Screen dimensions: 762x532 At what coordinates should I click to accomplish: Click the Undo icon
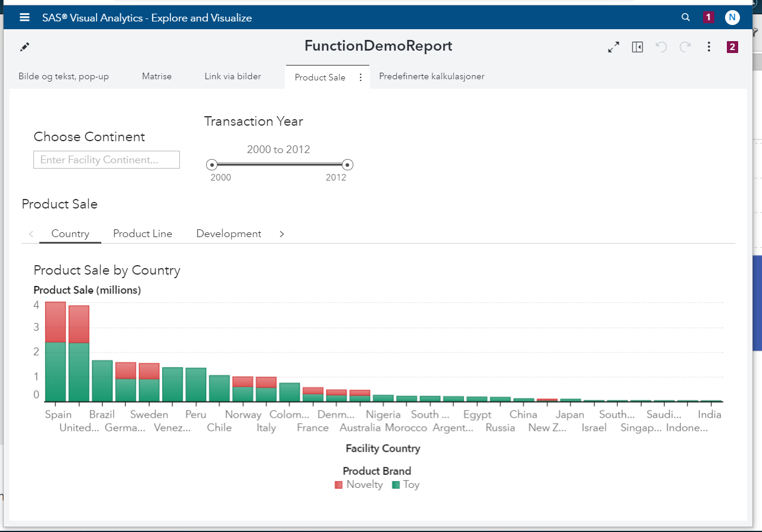point(661,46)
